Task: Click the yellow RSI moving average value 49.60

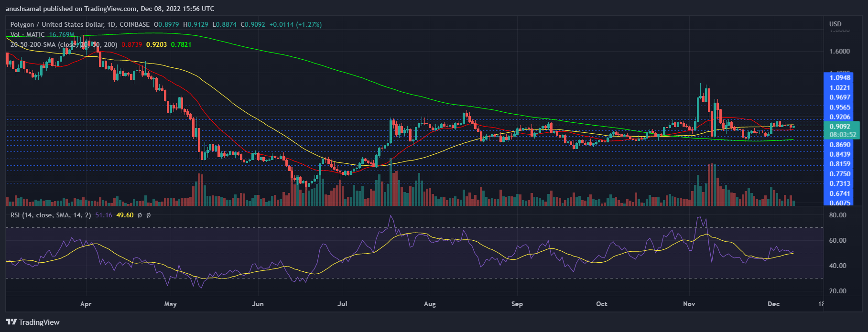Action: [125, 215]
